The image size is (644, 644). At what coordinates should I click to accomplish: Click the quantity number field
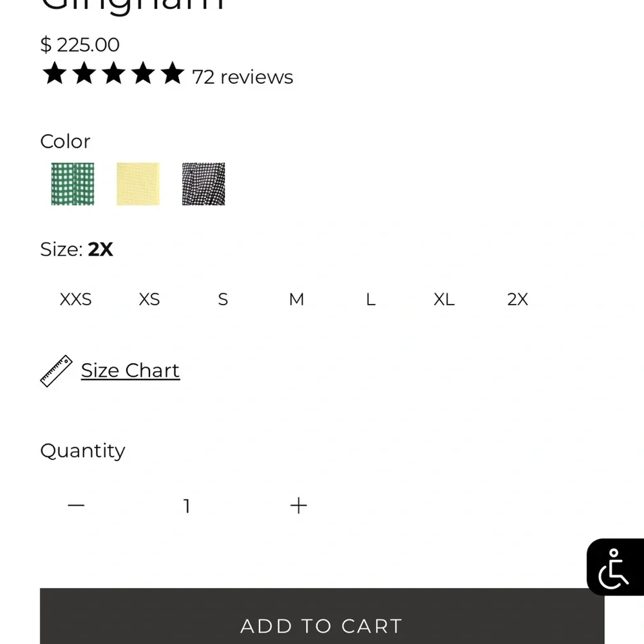point(187,506)
